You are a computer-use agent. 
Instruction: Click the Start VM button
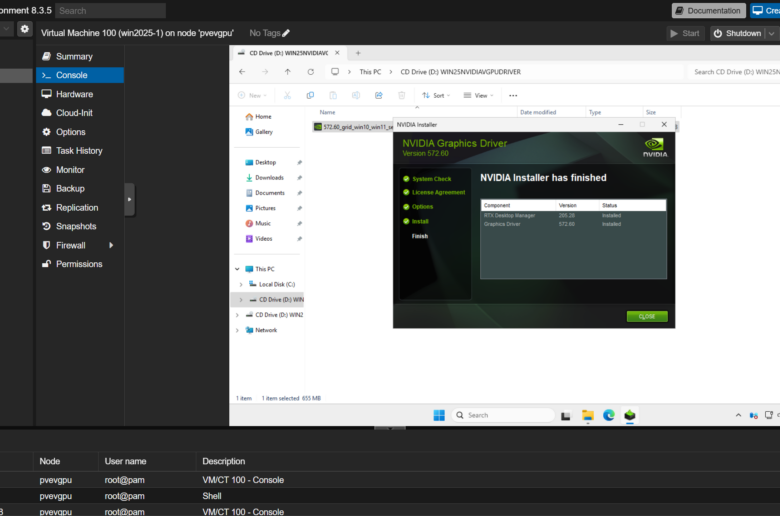tap(685, 33)
